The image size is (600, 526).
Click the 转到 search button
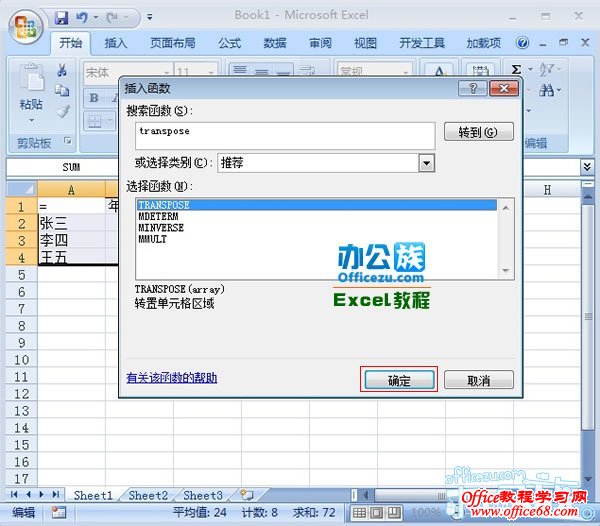point(478,132)
